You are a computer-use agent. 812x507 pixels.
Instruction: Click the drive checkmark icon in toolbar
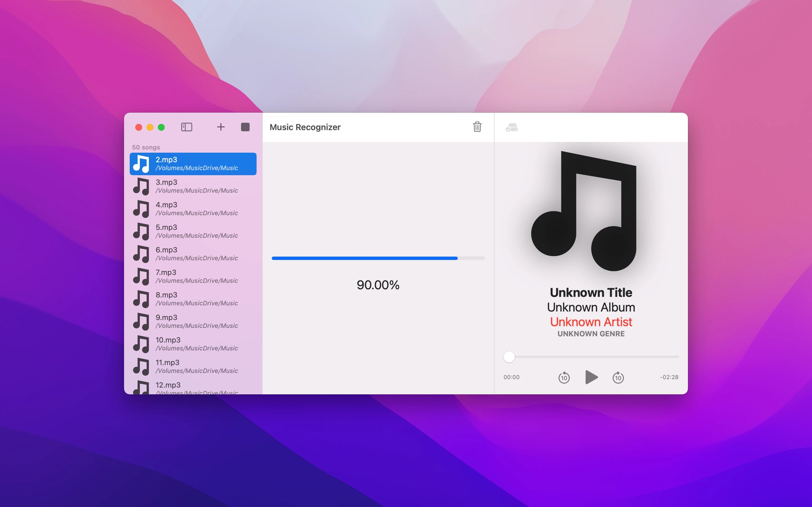[512, 128]
